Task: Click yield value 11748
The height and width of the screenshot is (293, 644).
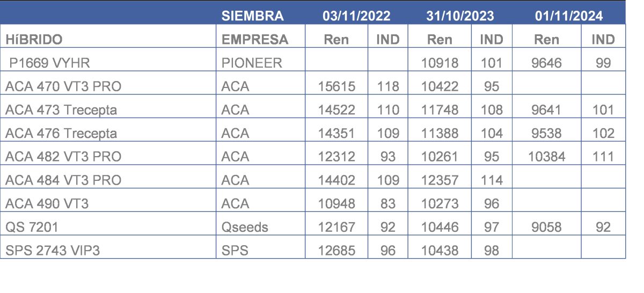Action: click(440, 110)
